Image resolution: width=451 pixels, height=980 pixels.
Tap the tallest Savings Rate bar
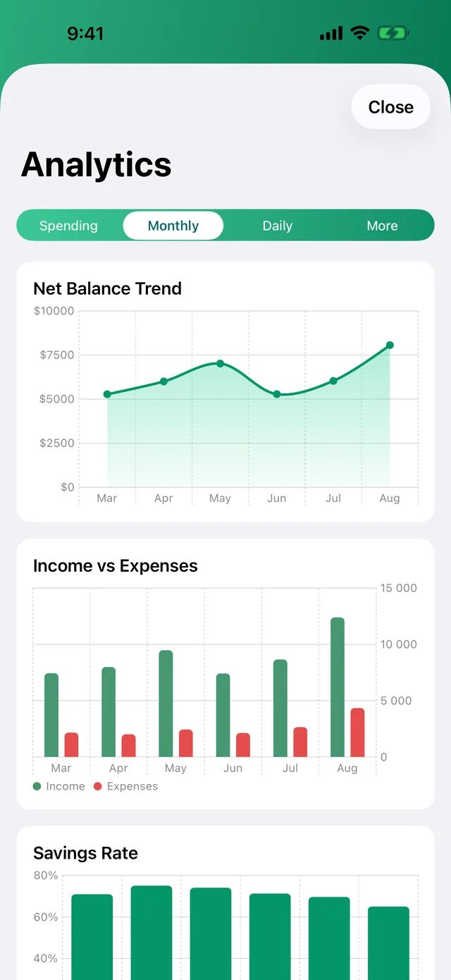pyautogui.click(x=152, y=932)
